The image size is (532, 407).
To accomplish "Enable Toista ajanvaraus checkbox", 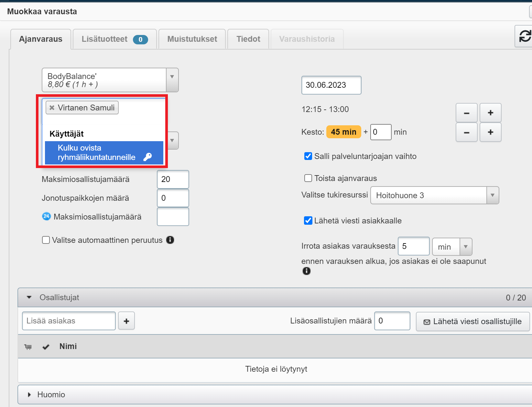I will tap(308, 178).
